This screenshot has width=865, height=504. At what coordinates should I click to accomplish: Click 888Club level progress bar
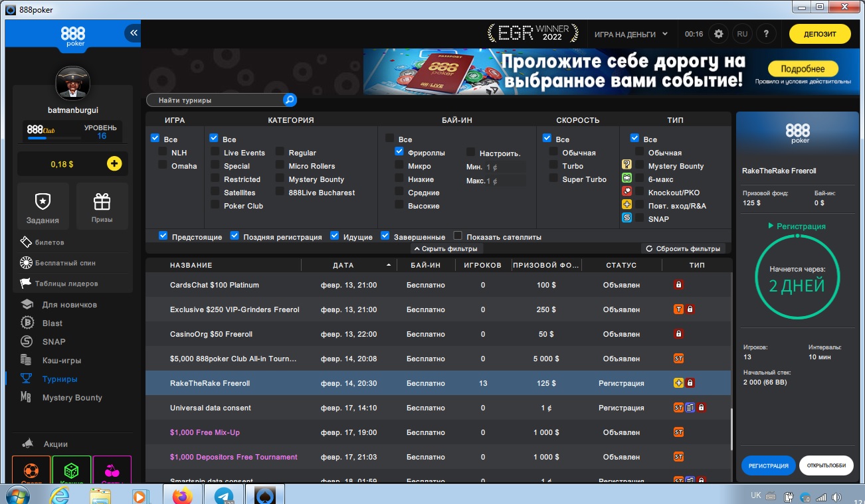[x=53, y=138]
